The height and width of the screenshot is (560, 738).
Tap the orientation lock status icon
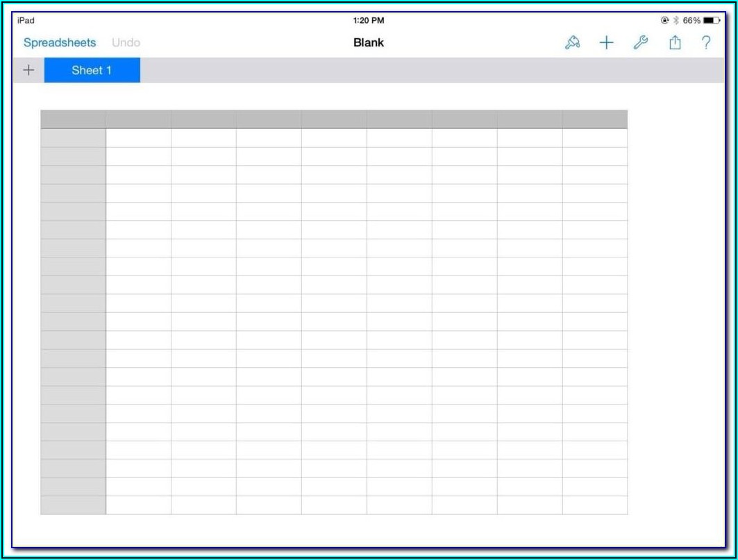point(664,20)
